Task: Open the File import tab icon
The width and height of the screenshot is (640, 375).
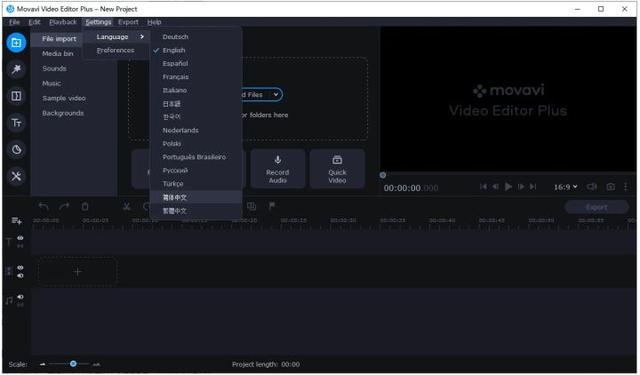Action: coord(16,42)
